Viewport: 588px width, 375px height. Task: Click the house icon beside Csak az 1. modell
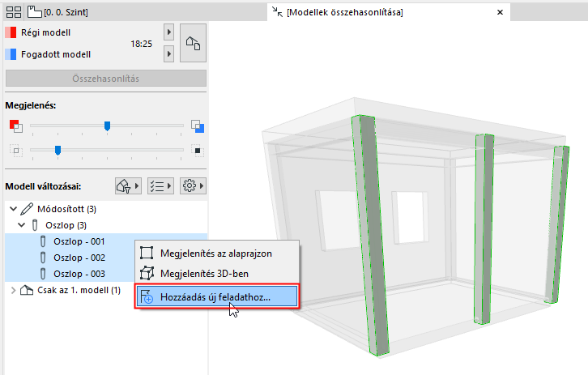tap(27, 290)
